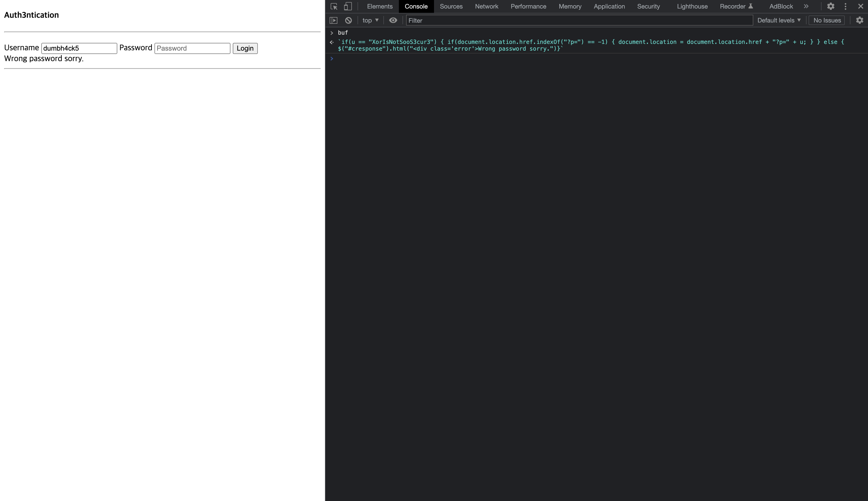Viewport: 868px width, 501px height.
Task: Open DevTools settings gear icon
Action: pos(831,6)
